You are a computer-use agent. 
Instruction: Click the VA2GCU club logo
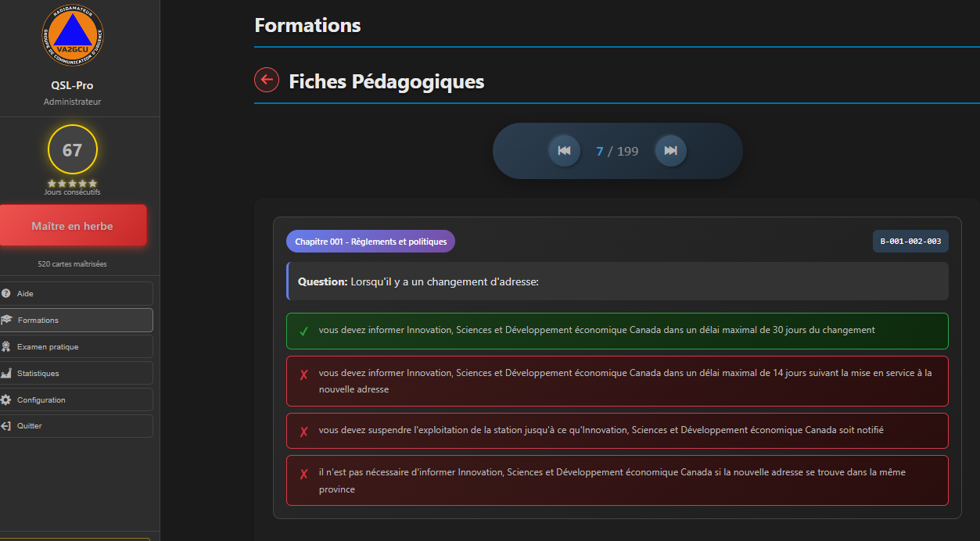pyautogui.click(x=72, y=36)
